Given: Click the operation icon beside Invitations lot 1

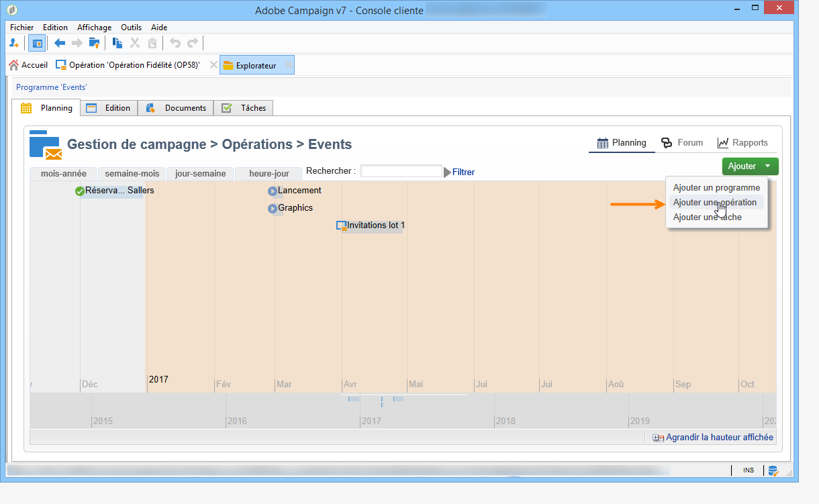Looking at the screenshot, I should pyautogui.click(x=341, y=226).
